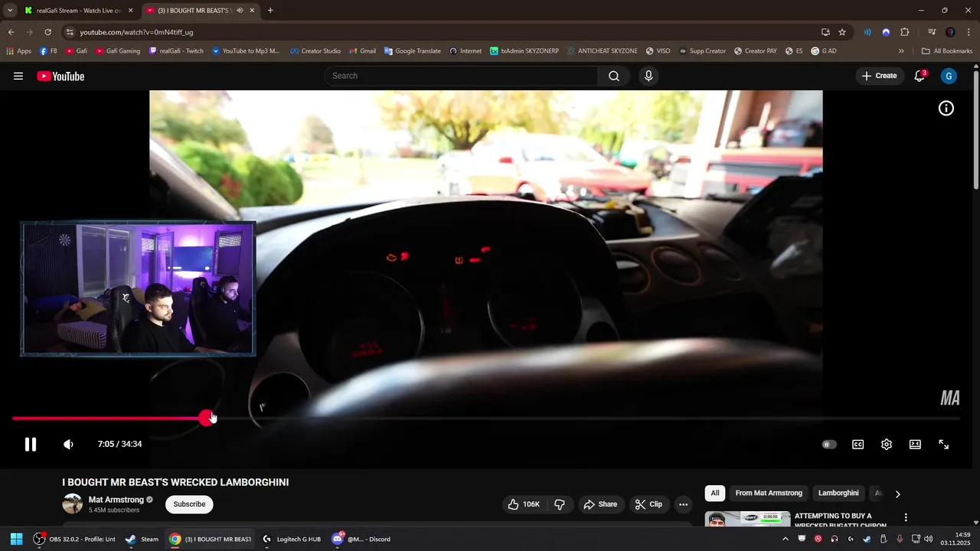This screenshot has height=551, width=980.
Task: Toggle autoplay switch in player
Action: pyautogui.click(x=829, y=444)
